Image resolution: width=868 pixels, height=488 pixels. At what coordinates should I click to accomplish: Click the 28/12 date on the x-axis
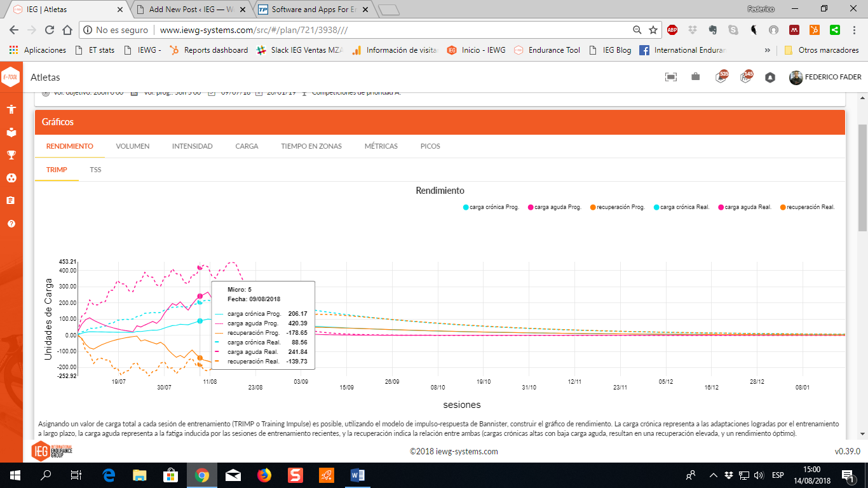(x=757, y=382)
